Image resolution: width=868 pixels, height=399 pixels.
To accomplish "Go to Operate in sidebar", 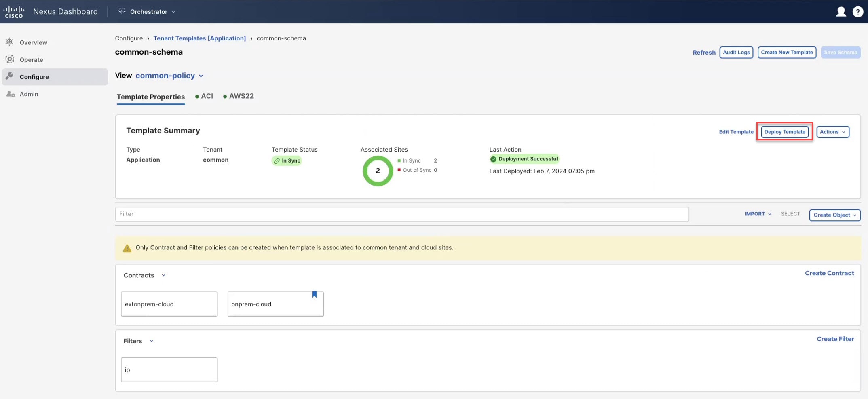I will click(x=31, y=59).
